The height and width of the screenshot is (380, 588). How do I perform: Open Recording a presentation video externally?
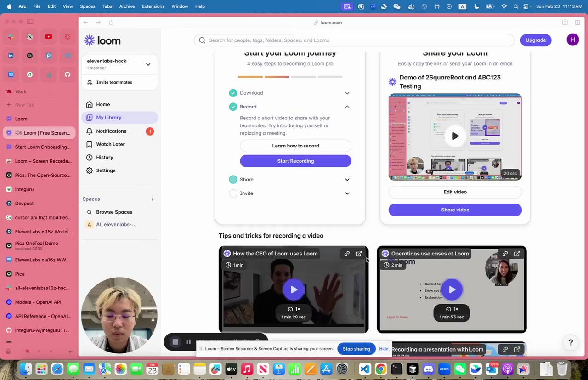pyautogui.click(x=517, y=350)
